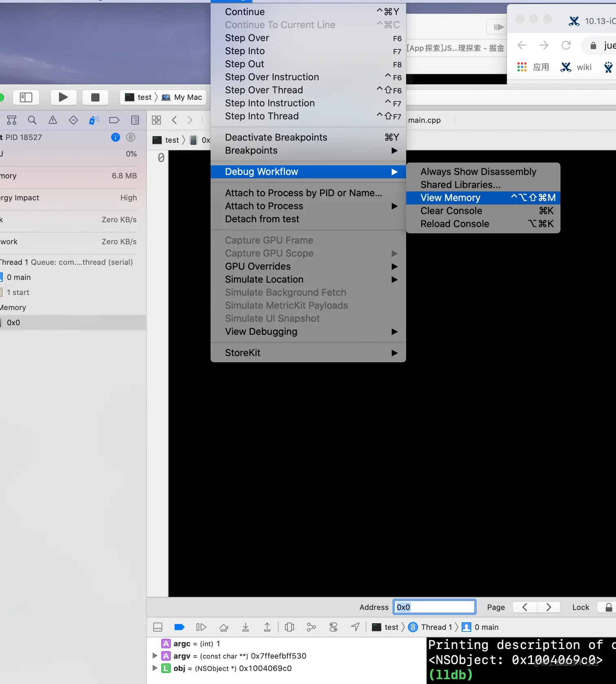Image resolution: width=616 pixels, height=684 pixels.
Task: Select Deactivate Breakpoints menu item
Action: [x=308, y=137]
